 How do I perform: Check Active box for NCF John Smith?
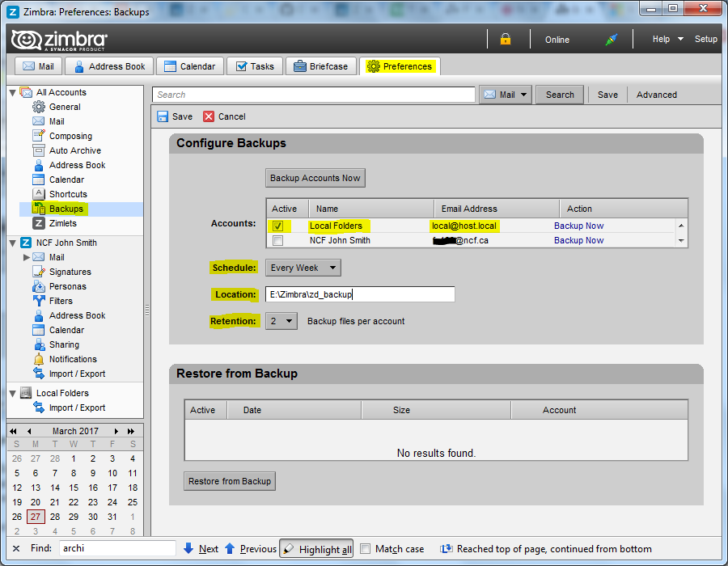tap(277, 241)
